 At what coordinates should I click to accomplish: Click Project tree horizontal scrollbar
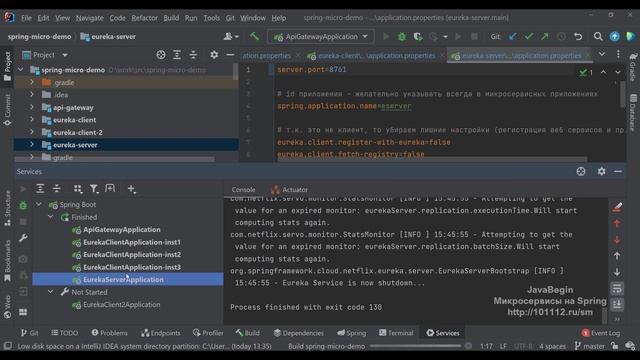(114, 159)
